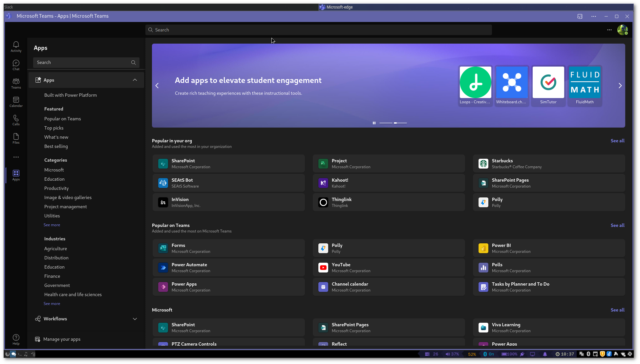
Task: Select Image & video galleries category
Action: click(x=68, y=197)
